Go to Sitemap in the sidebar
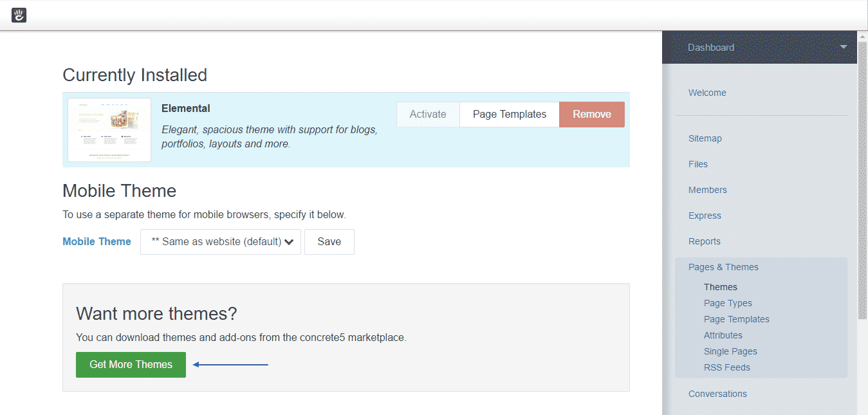The height and width of the screenshot is (415, 868). [705, 138]
